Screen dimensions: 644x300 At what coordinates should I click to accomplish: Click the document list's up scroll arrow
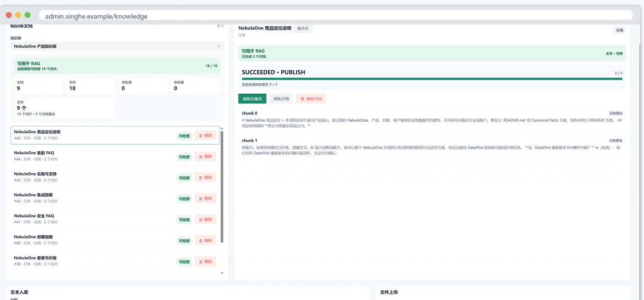coord(222,129)
